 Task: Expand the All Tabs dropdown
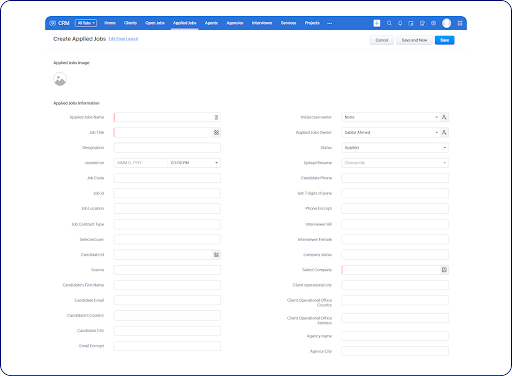[x=86, y=23]
